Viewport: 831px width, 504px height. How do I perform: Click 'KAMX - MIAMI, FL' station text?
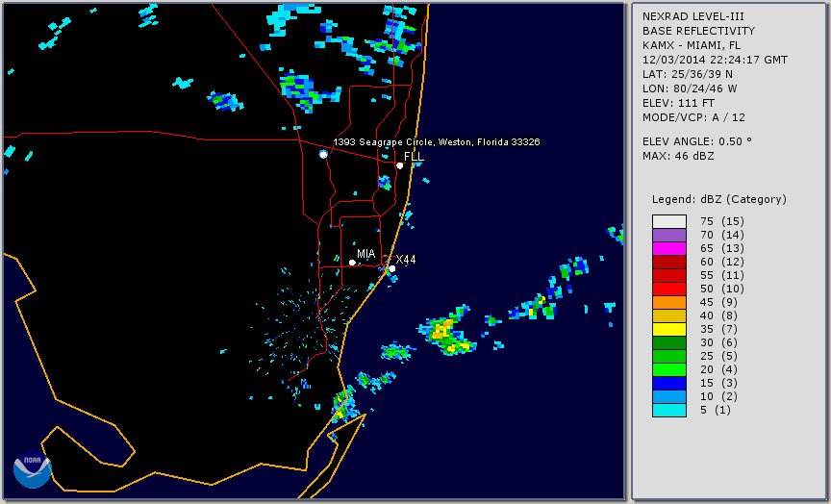point(692,45)
